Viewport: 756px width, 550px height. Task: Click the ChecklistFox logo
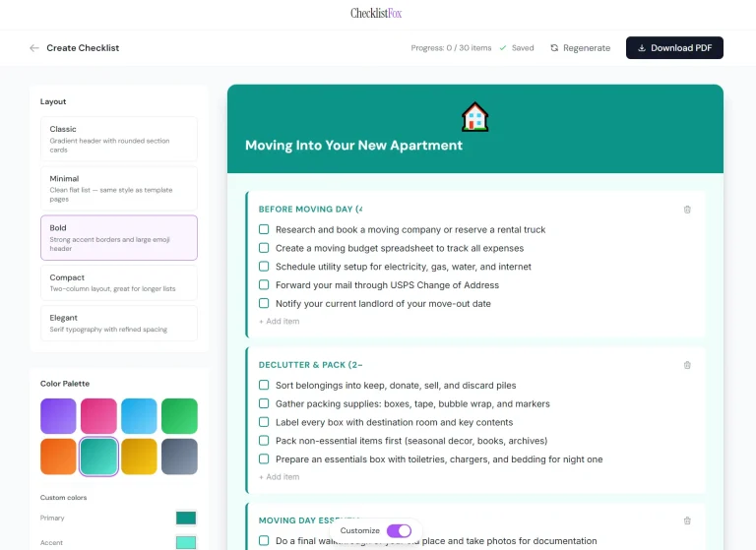(376, 14)
